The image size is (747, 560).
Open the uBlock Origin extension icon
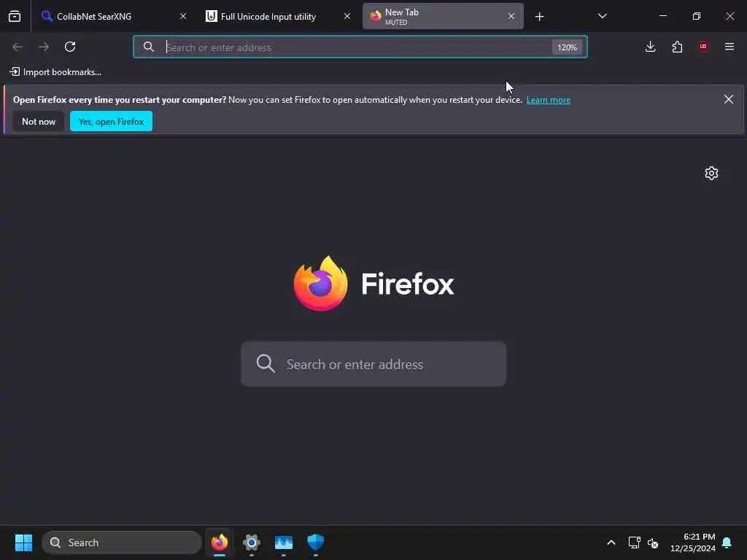pos(703,47)
